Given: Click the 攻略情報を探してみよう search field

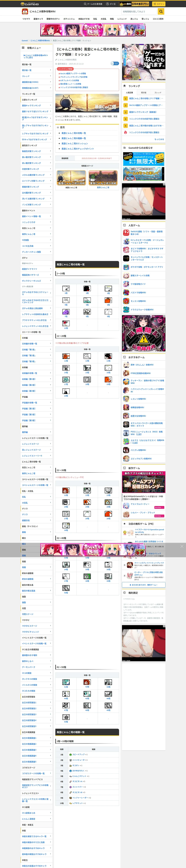Looking at the screenshot, I should point(139,11).
